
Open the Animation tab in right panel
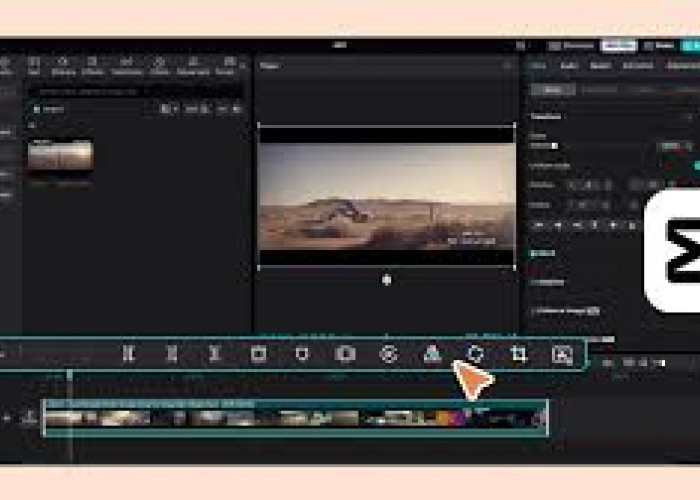pos(637,66)
